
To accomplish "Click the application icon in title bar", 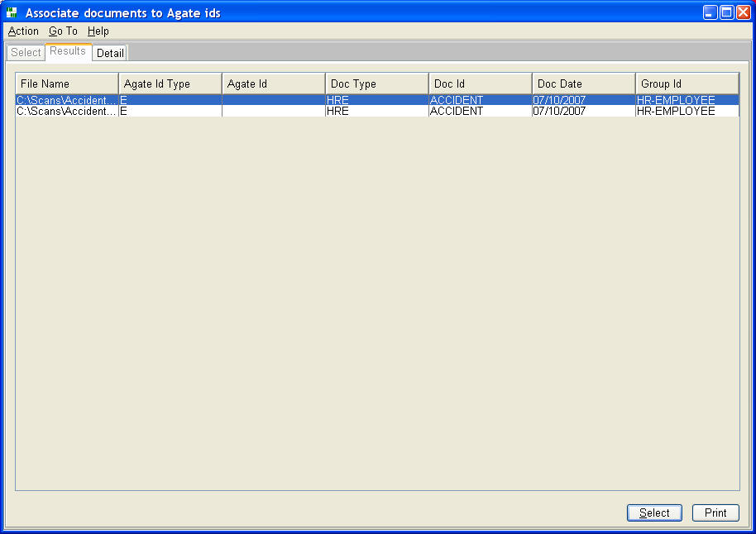I will pyautogui.click(x=12, y=12).
